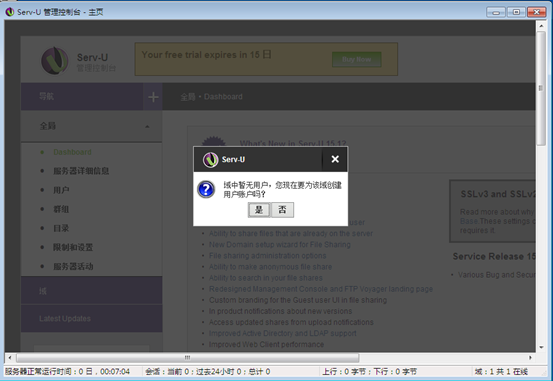553x381 pixels.
Task: Click the Serv-U icon in the window title bar
Action: [x=10, y=12]
